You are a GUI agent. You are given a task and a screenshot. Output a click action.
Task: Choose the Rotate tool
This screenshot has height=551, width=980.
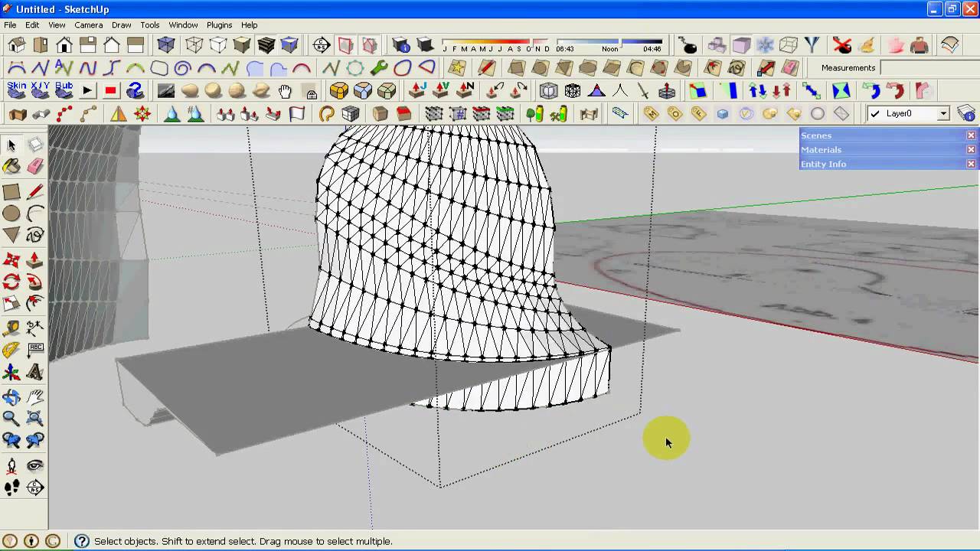point(11,282)
